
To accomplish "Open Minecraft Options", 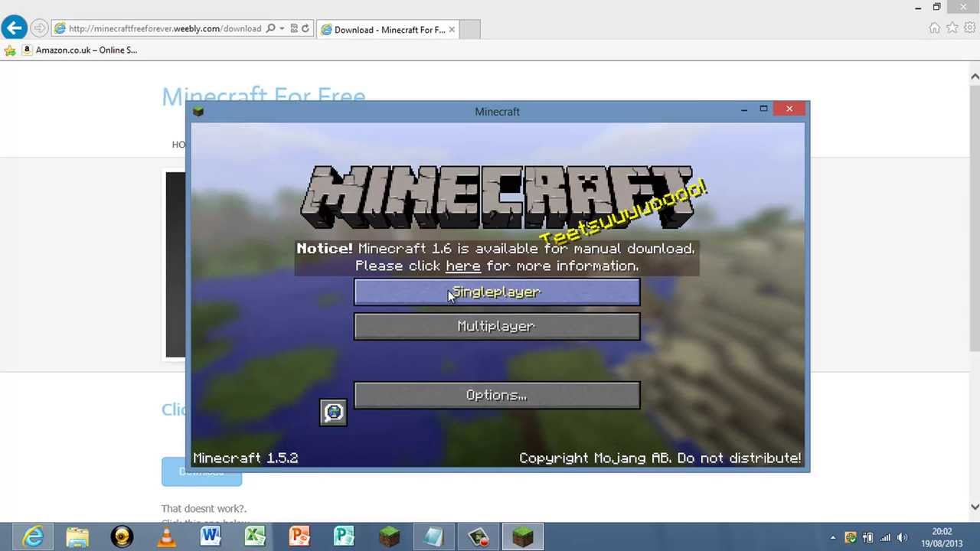I will coord(497,396).
